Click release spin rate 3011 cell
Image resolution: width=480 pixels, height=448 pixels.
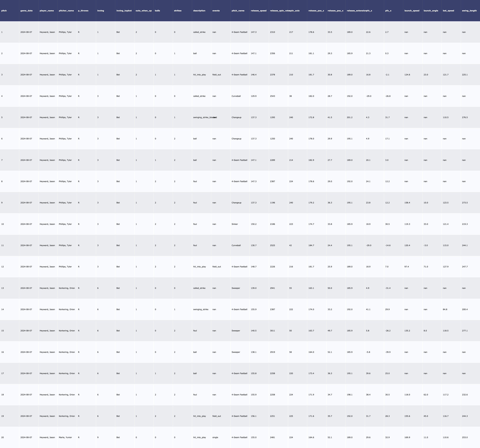tap(272, 331)
